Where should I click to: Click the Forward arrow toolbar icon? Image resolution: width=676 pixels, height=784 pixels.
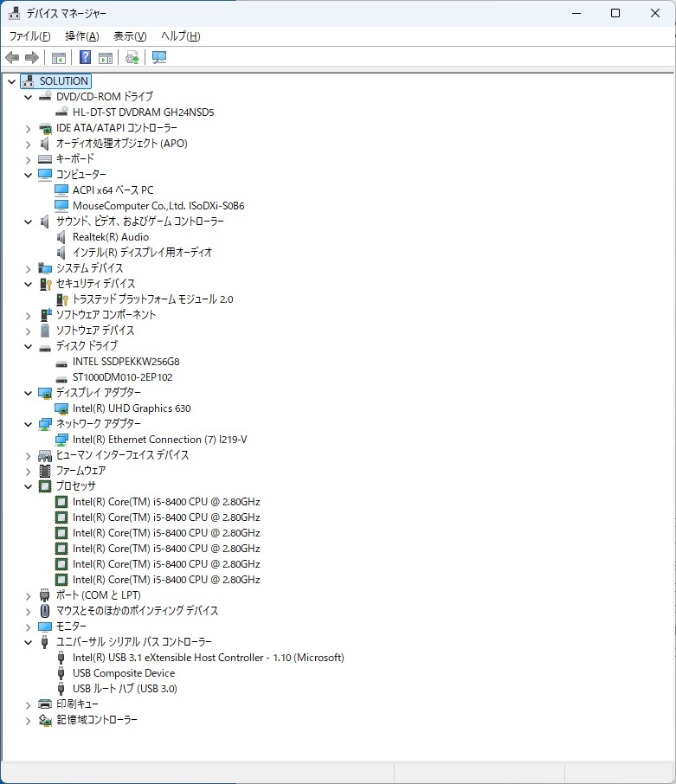[x=32, y=58]
